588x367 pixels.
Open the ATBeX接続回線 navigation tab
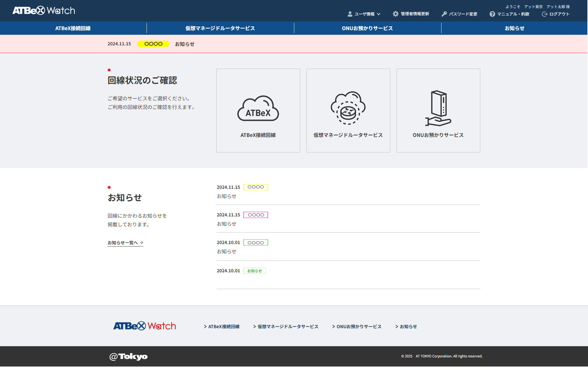point(73,28)
